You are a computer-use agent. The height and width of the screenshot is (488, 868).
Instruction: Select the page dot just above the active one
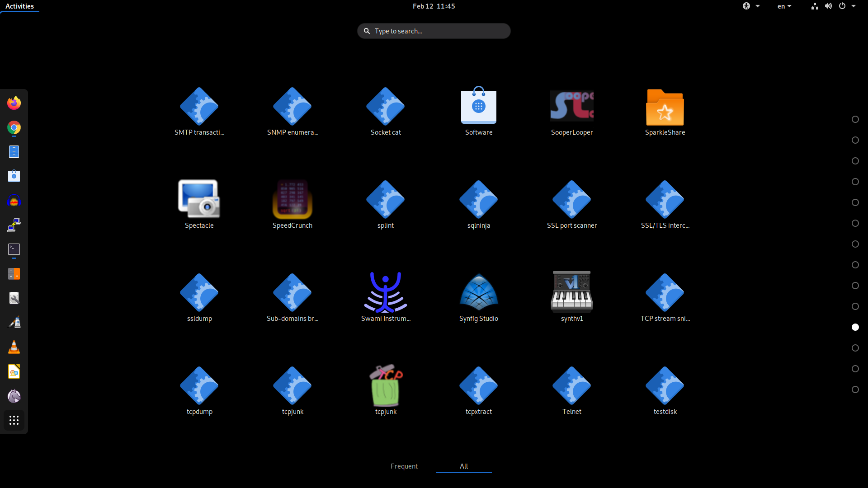point(855,306)
